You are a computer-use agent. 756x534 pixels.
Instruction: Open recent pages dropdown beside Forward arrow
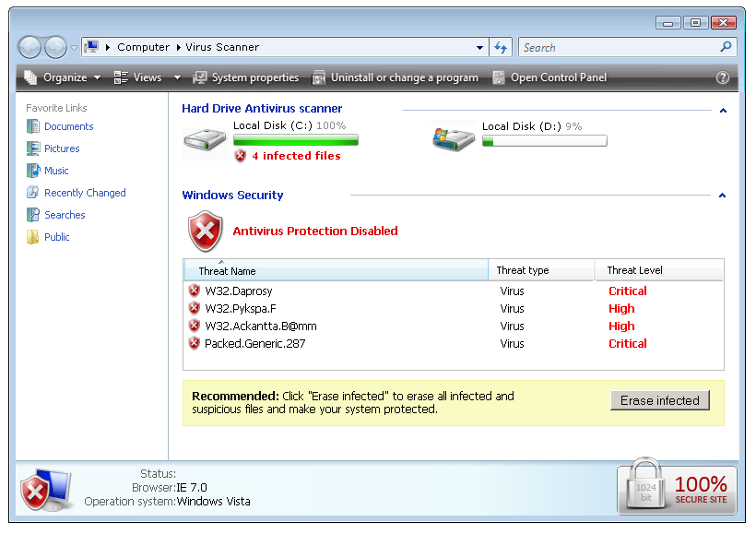[x=74, y=48]
